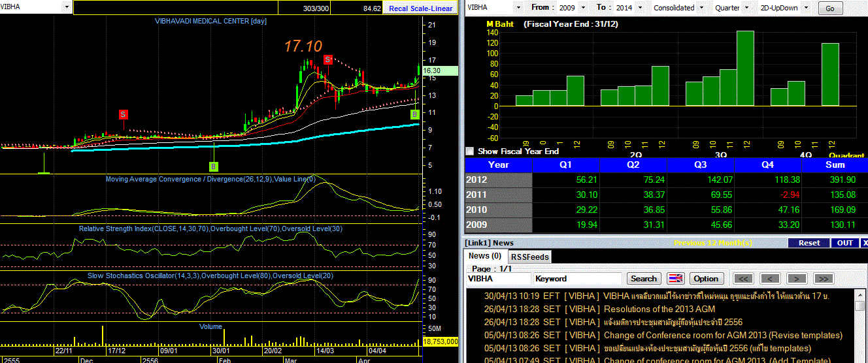
Task: Click the Q2 column header
Action: [635, 165]
